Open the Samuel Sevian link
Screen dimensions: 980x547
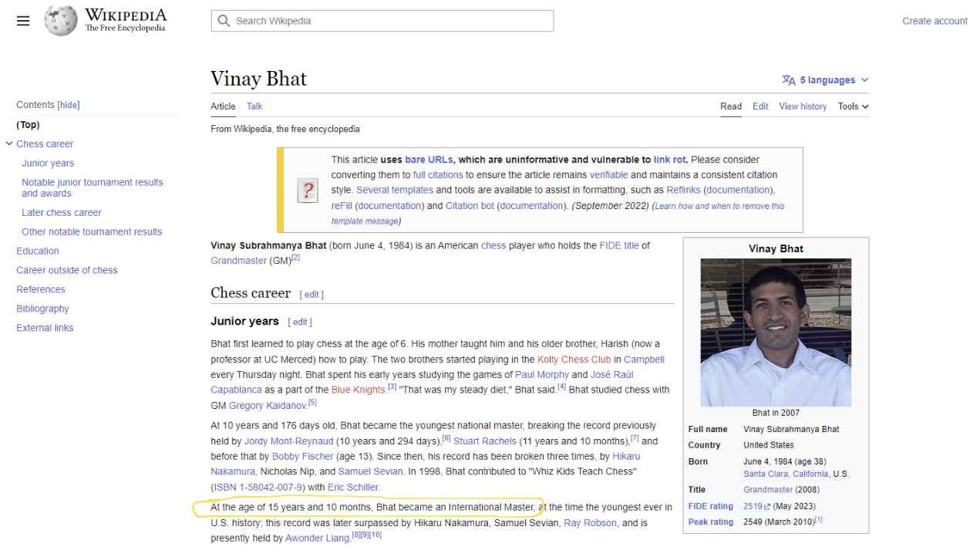[370, 471]
